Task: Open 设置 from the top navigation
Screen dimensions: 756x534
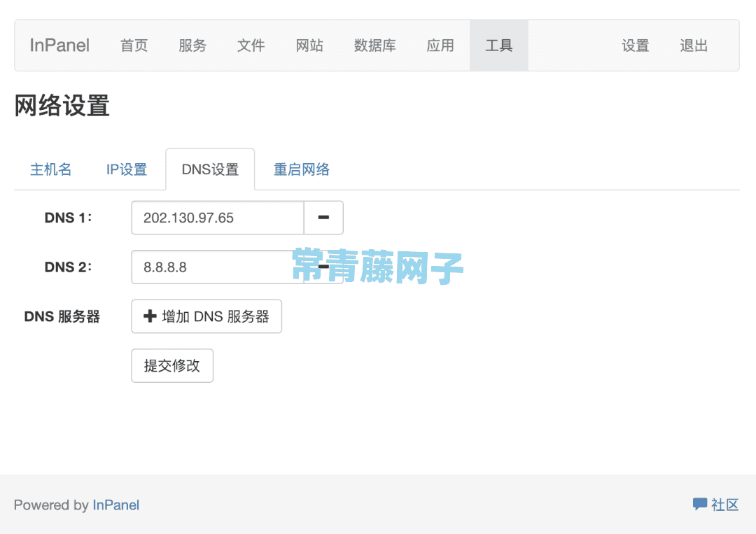Action: click(x=635, y=45)
